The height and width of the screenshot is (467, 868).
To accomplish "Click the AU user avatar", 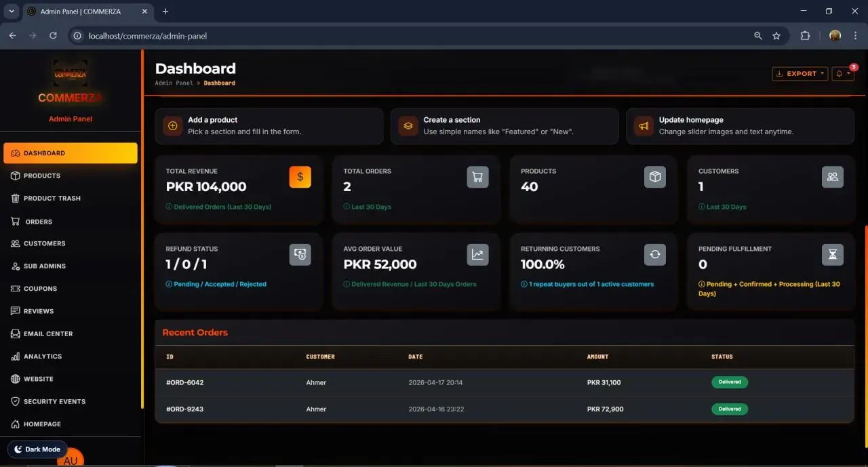I will click(71, 459).
